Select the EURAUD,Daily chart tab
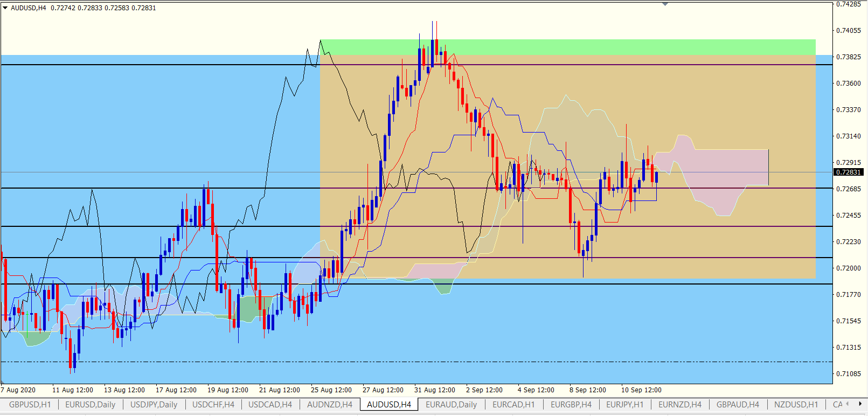 click(x=451, y=405)
